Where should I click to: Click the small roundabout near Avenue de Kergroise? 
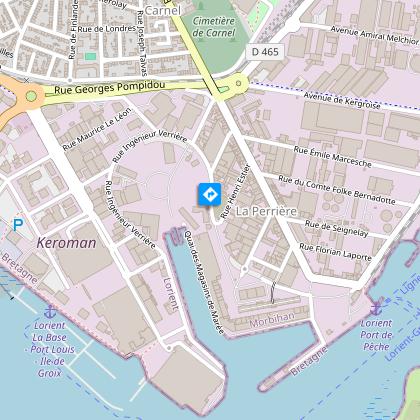[x=238, y=83]
